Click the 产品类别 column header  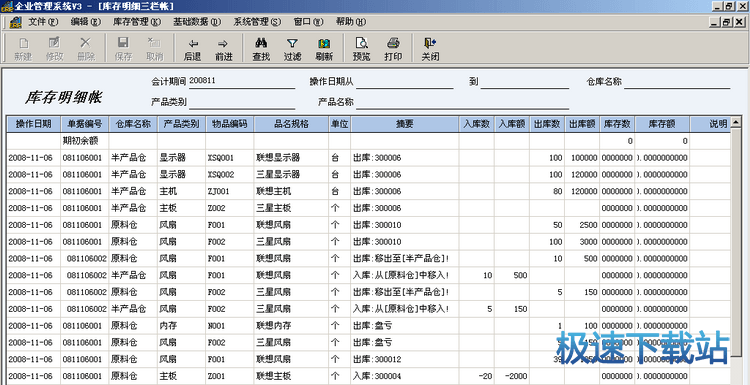click(x=182, y=124)
